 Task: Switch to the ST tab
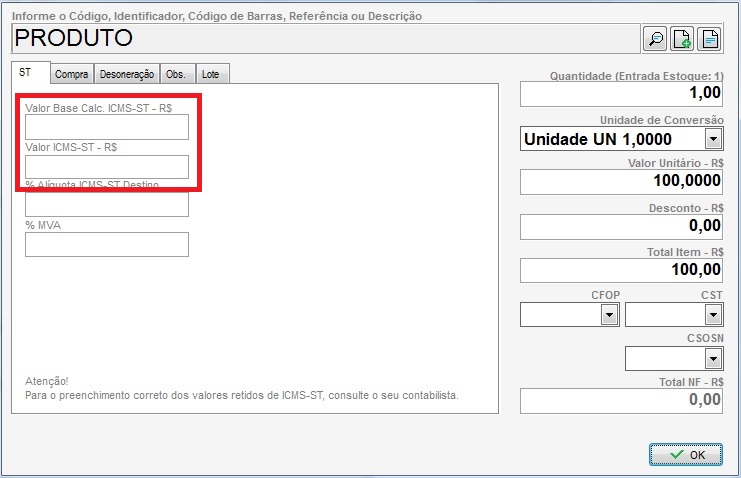(x=27, y=73)
